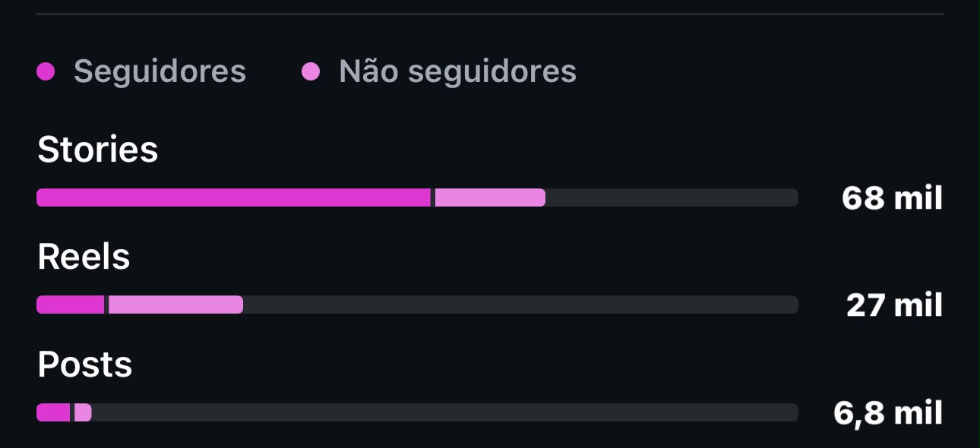Click the empty portion of Stories bar
This screenshot has height=448, width=980.
pyautogui.click(x=672, y=197)
